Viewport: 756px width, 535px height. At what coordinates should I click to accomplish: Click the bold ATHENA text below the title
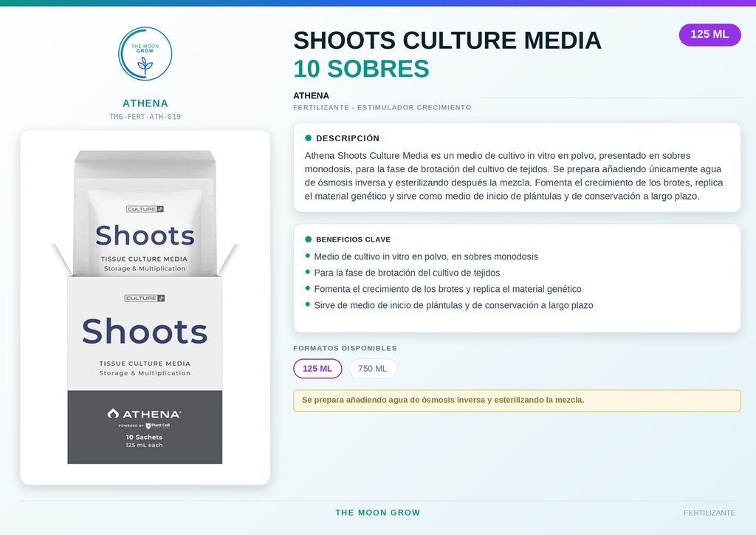[x=311, y=95]
